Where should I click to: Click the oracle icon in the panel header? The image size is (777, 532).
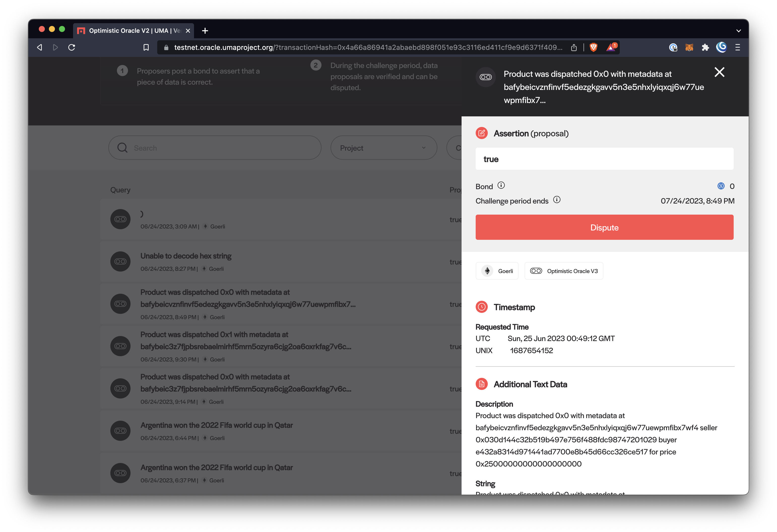pos(485,77)
